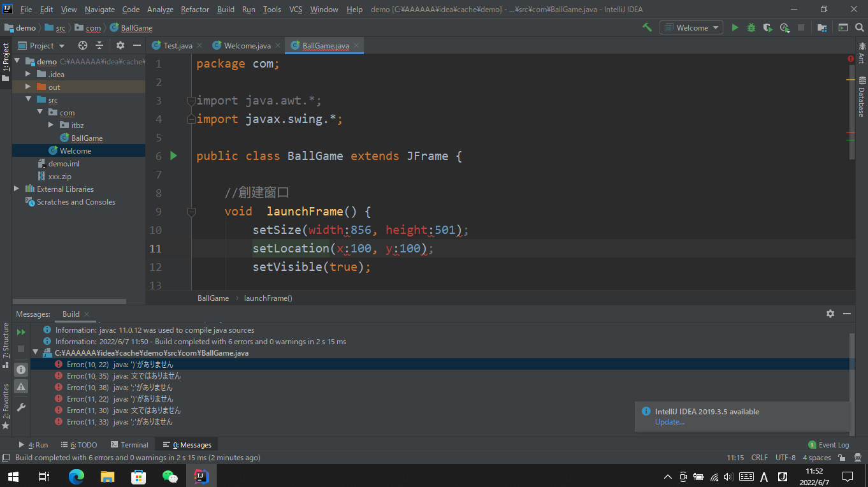This screenshot has height=487, width=868.
Task: Expand External Libraries node
Action: point(17,189)
